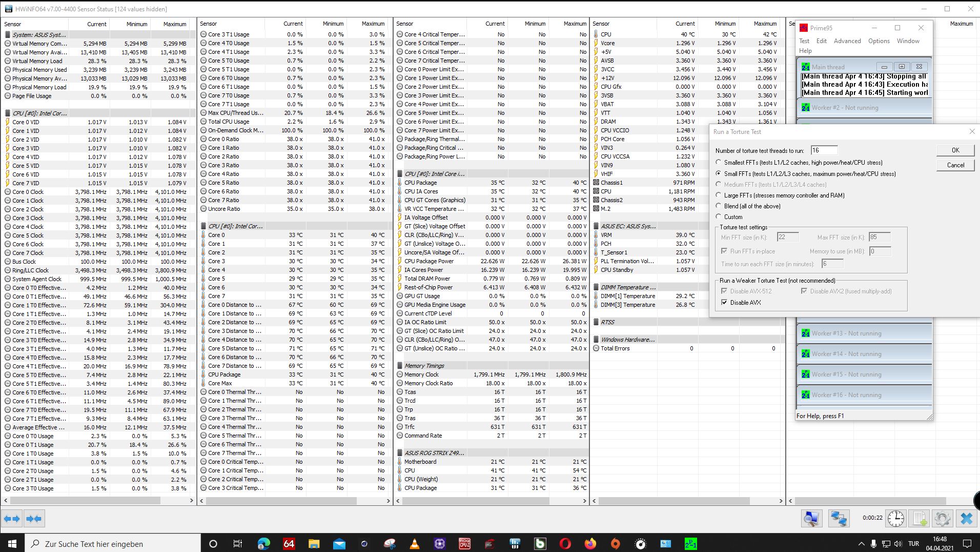Image resolution: width=980 pixels, height=552 pixels.
Task: Open Prime95 Test menu
Action: [x=804, y=41]
